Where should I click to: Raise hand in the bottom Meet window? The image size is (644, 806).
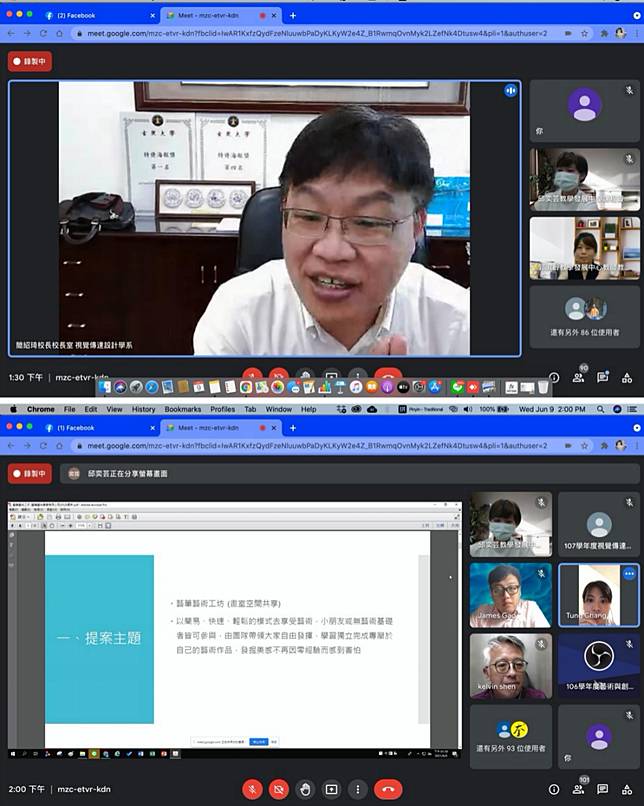tap(305, 789)
